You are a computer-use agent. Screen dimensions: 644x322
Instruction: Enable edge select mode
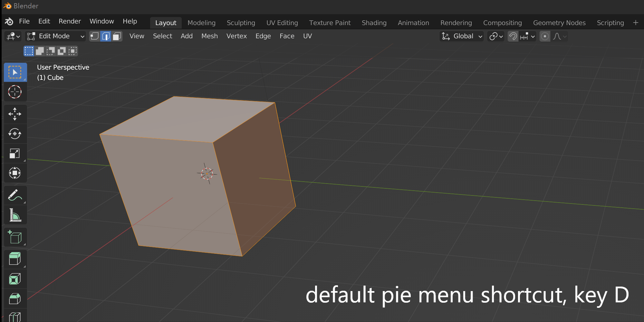106,36
